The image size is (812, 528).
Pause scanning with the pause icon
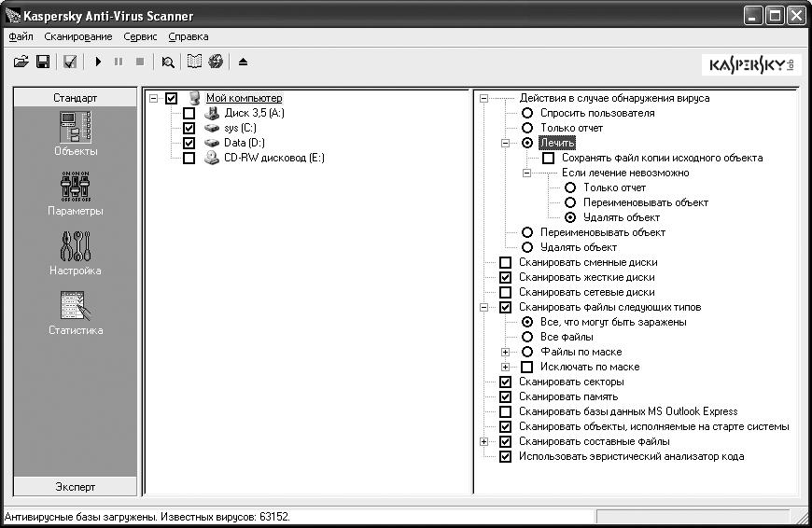(x=119, y=63)
